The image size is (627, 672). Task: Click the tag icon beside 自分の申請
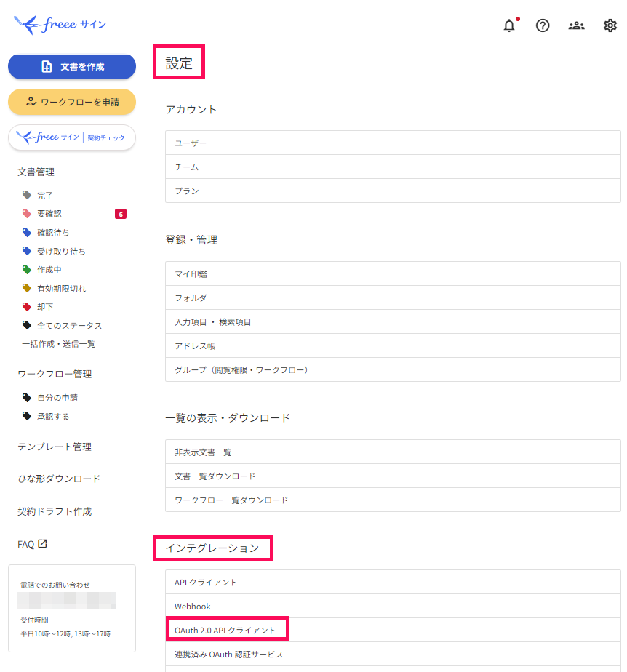[27, 398]
